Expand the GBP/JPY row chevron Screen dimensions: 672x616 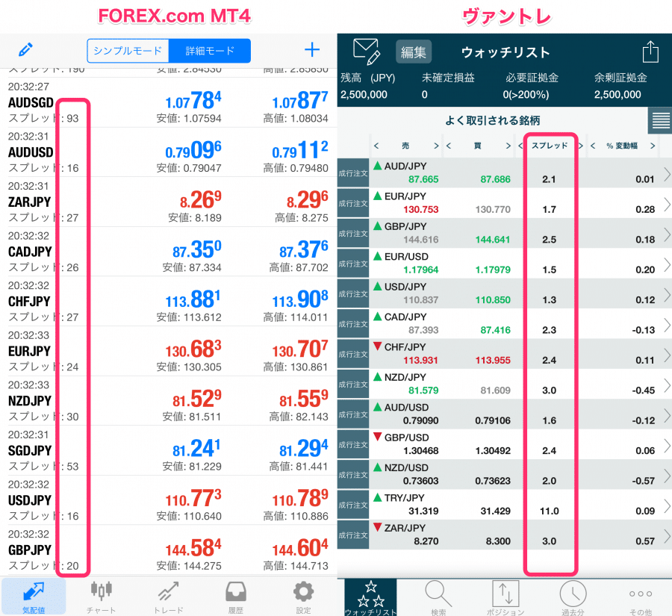667,234
